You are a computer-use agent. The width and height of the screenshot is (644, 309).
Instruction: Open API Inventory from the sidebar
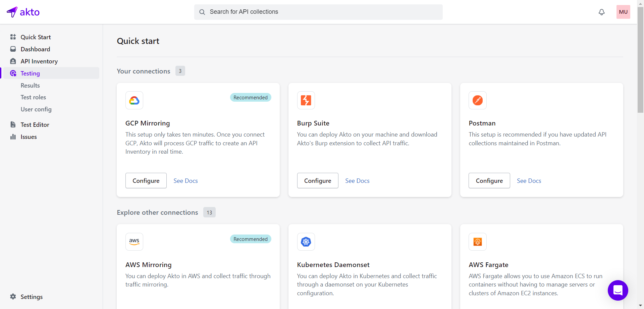(39, 61)
